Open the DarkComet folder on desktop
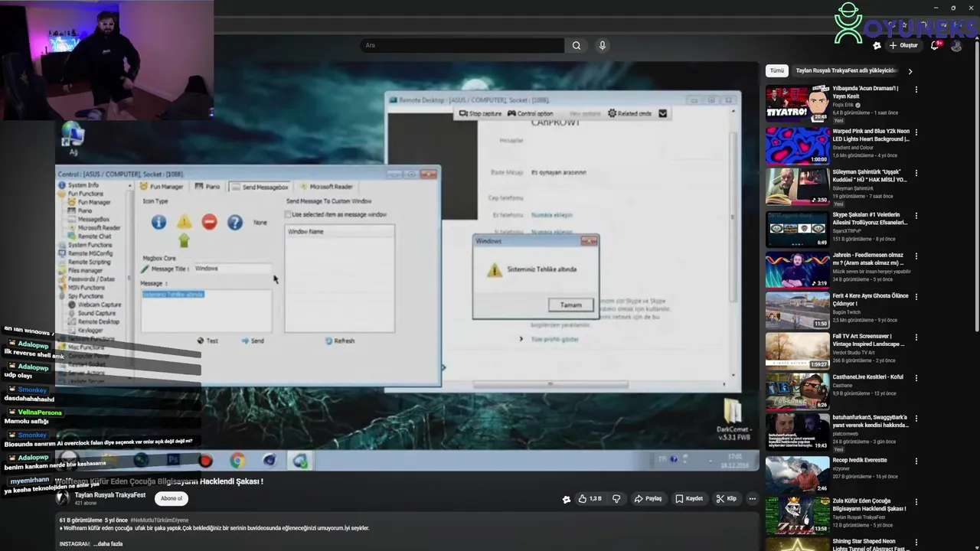 [x=733, y=420]
